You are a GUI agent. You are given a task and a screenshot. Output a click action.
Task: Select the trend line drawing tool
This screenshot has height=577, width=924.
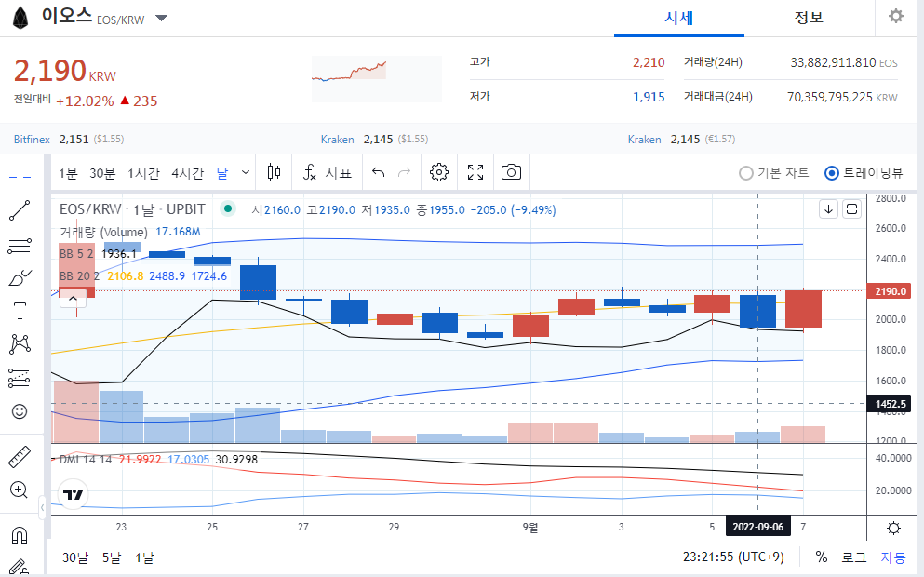tap(20, 210)
